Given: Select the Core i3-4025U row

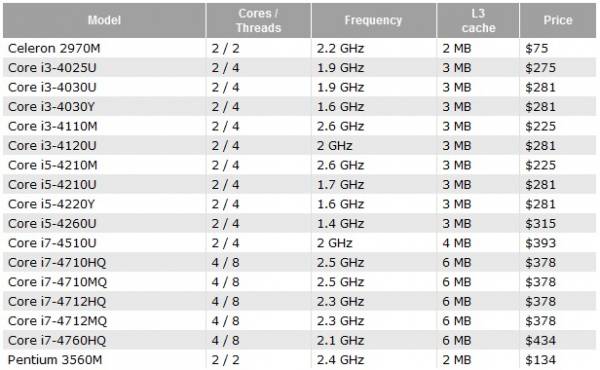Looking at the screenshot, I should pos(300,68).
